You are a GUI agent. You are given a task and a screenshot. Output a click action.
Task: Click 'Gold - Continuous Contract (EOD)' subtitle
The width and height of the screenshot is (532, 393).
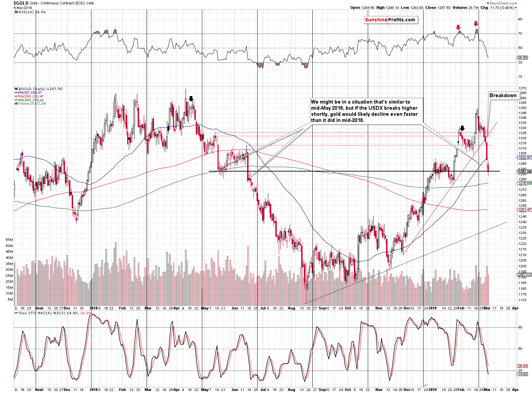[57, 3]
